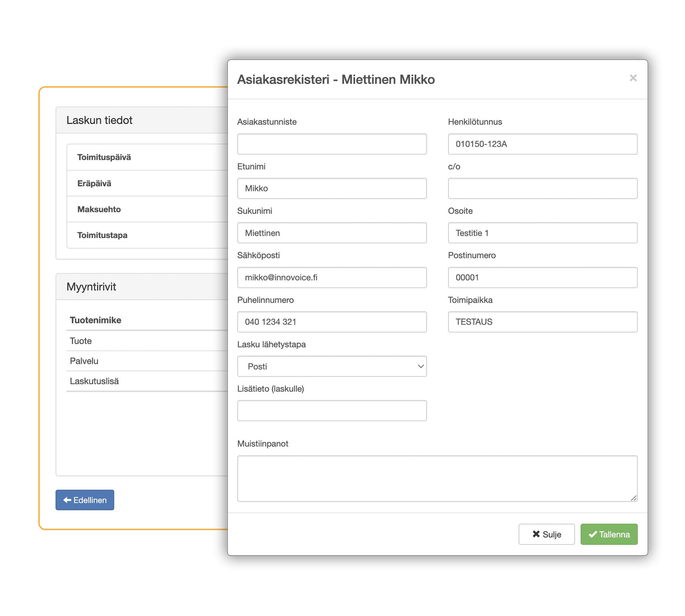Select the Palvelu row in Myyntirivit

point(147,361)
